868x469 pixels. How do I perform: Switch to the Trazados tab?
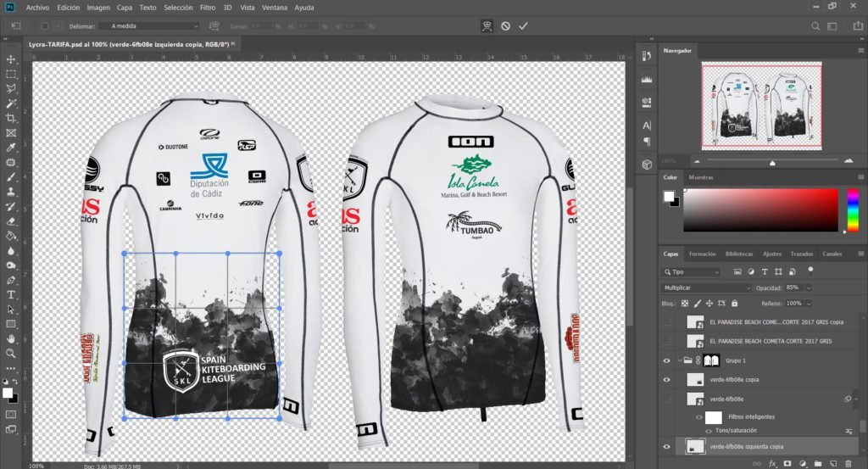(x=802, y=254)
